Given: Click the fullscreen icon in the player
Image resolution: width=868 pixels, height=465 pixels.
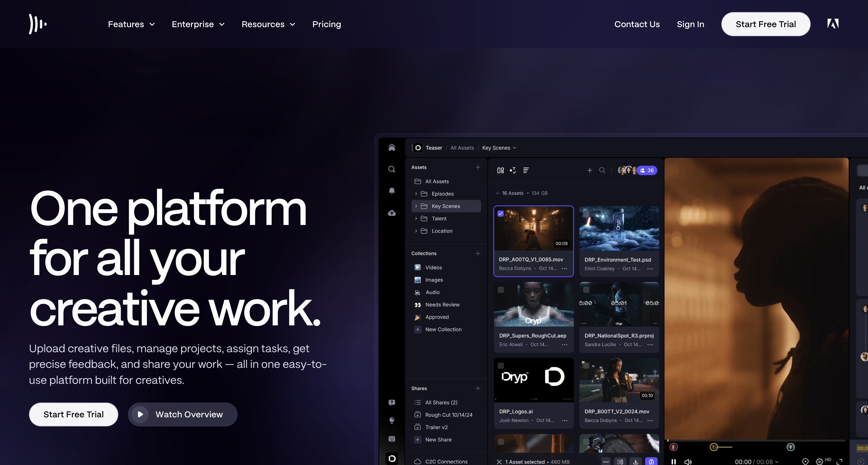Looking at the screenshot, I should click(x=839, y=462).
